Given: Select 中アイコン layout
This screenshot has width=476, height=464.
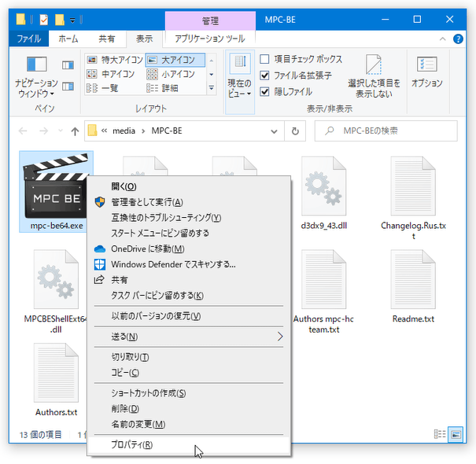Looking at the screenshot, I should click(111, 74).
